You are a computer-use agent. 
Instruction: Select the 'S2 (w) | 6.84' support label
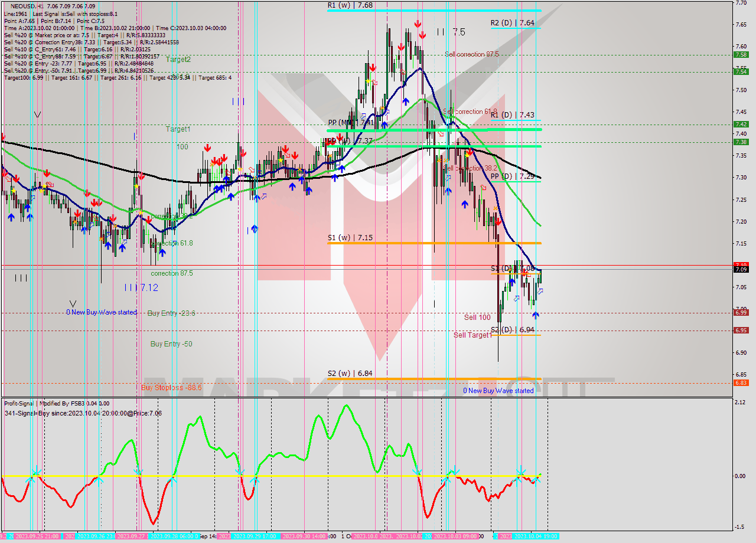pos(350,374)
